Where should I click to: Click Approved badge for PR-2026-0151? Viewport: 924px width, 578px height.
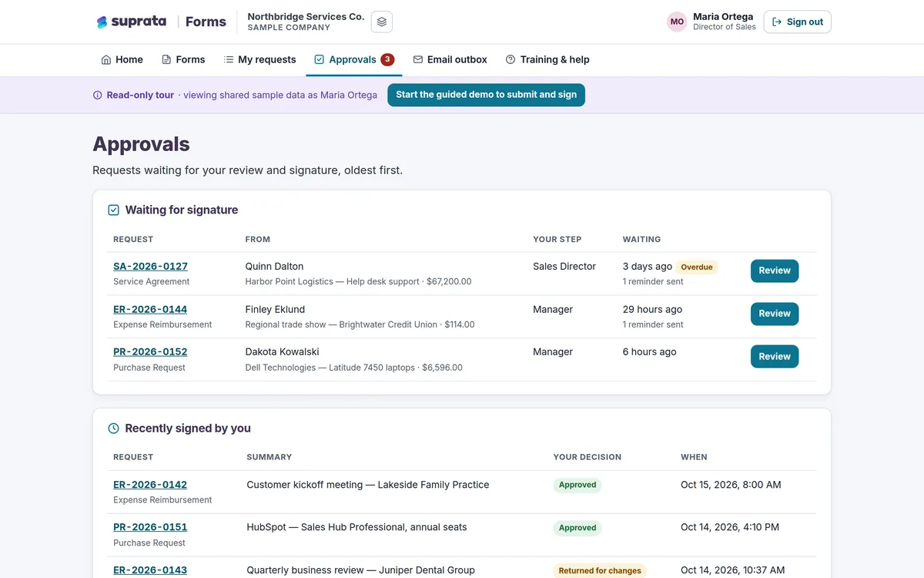pos(577,528)
